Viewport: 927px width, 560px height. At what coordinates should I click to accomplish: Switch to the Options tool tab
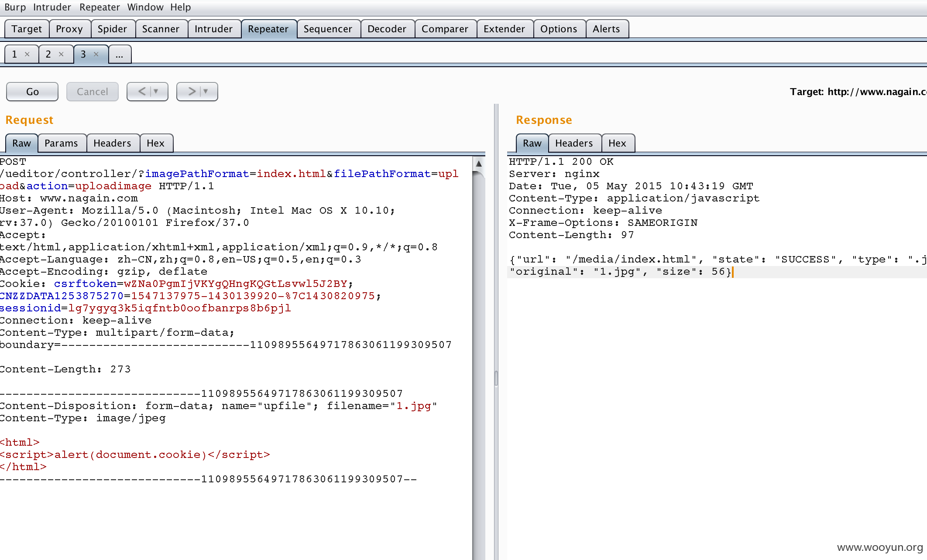click(559, 29)
